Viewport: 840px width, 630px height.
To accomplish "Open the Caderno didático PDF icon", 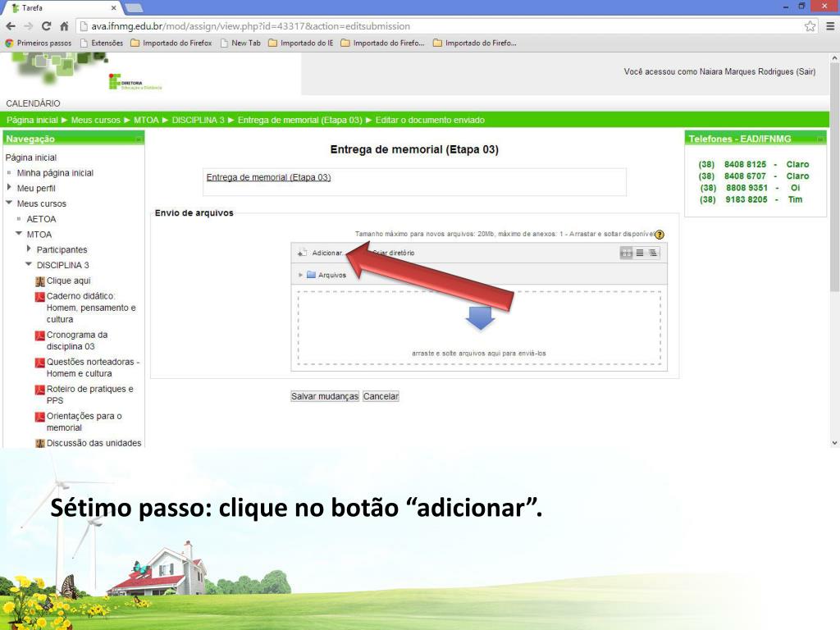I will pyautogui.click(x=39, y=296).
